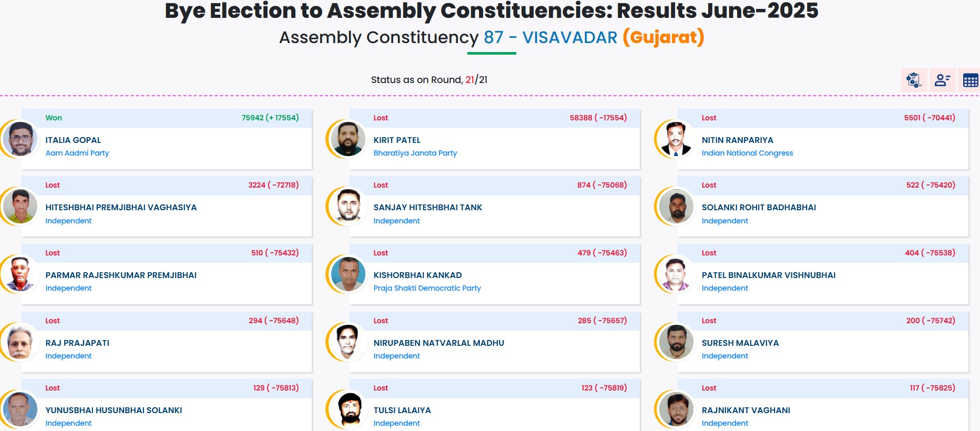The width and height of the screenshot is (980, 431).
Task: Select the candidate-wise view icon
Action: click(x=942, y=80)
